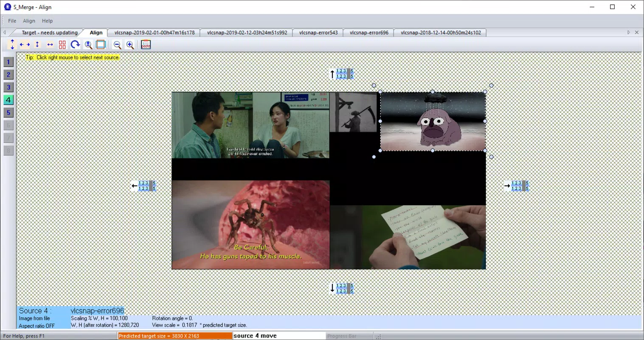Click the paste clipboard icon
This screenshot has height=340, width=644.
click(146, 45)
